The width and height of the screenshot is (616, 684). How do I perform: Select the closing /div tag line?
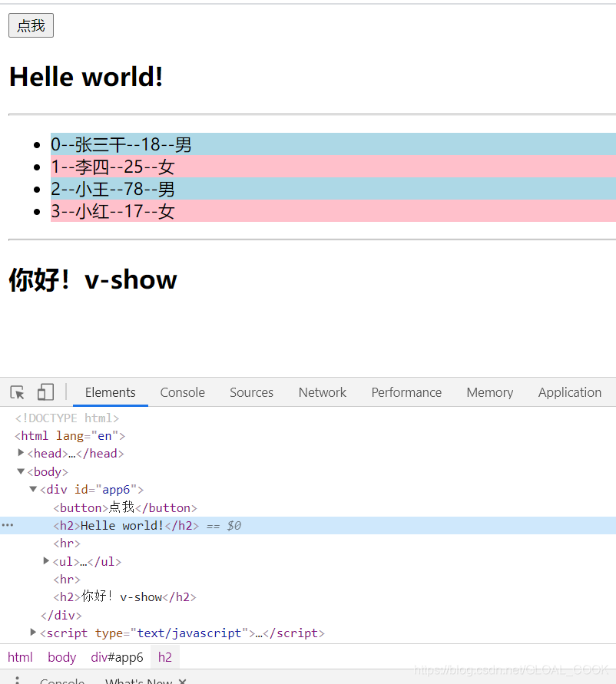61,615
